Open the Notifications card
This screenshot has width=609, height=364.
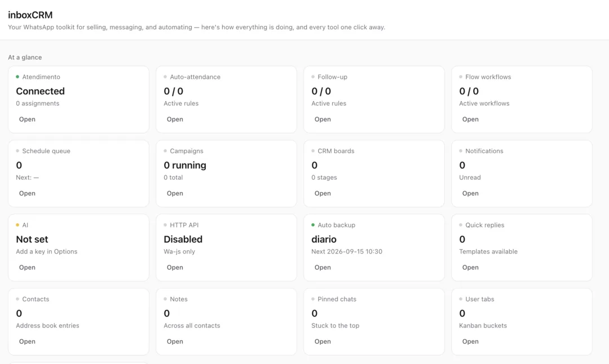470,193
